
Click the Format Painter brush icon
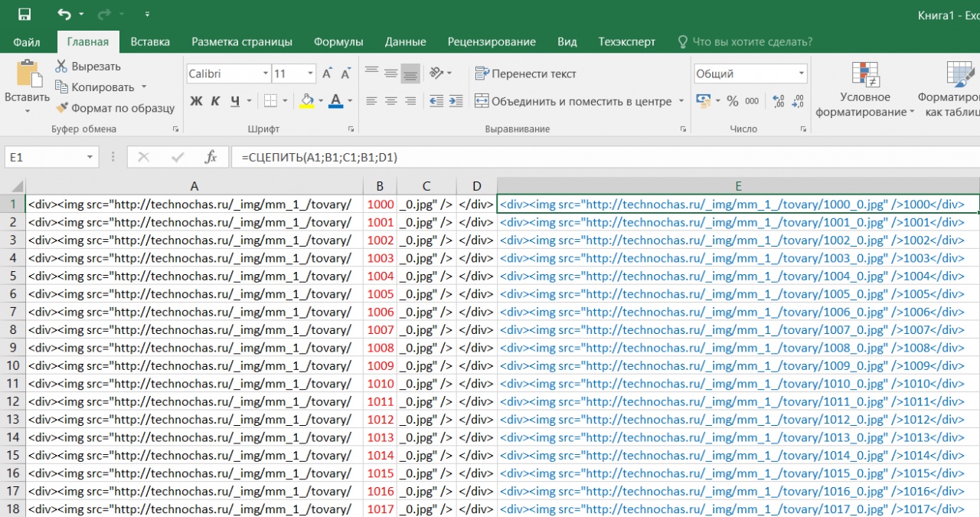[61, 108]
